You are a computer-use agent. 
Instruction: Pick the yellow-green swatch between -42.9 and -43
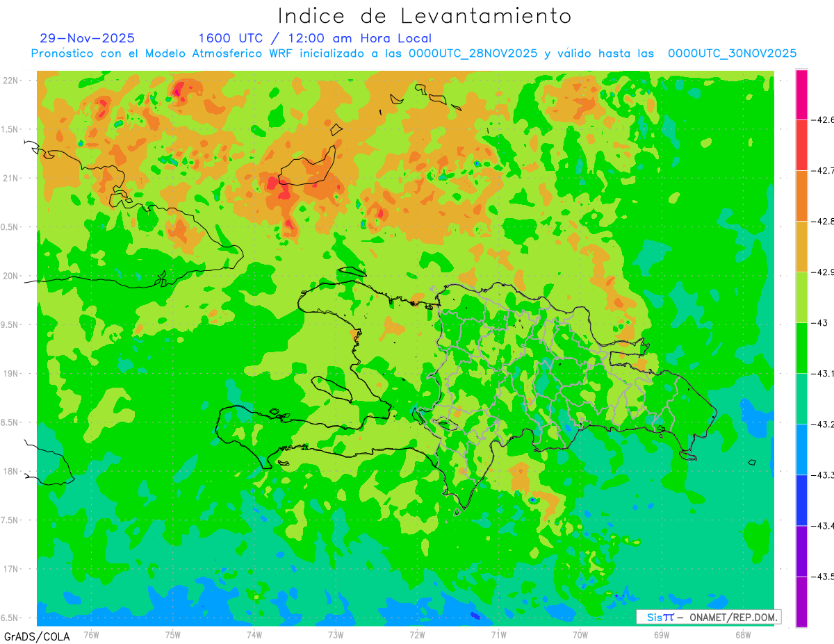tap(801, 297)
